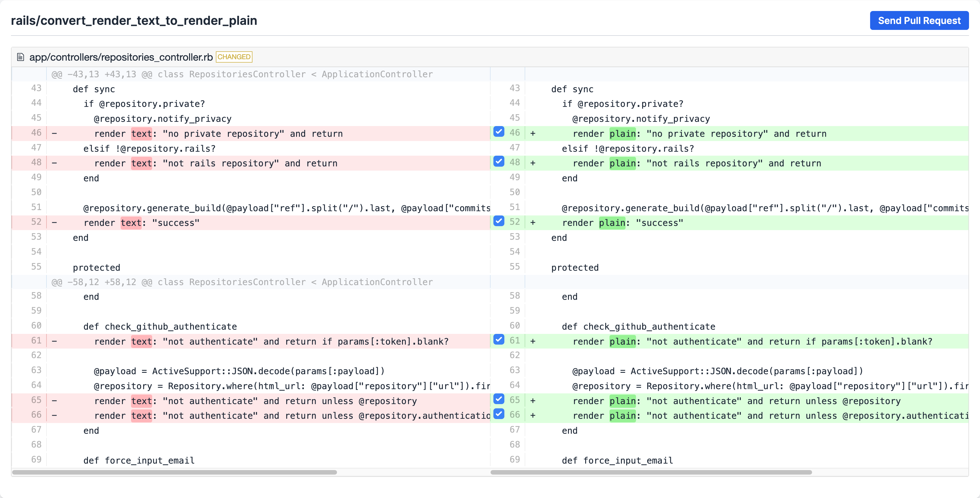Image resolution: width=980 pixels, height=498 pixels.
Task: Deselect the line 65 change checkbox
Action: (499, 399)
